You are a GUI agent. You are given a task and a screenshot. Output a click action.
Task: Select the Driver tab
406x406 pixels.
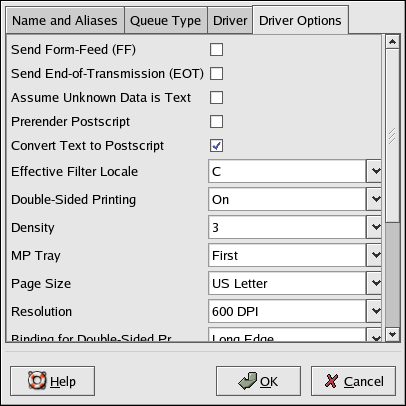(230, 21)
